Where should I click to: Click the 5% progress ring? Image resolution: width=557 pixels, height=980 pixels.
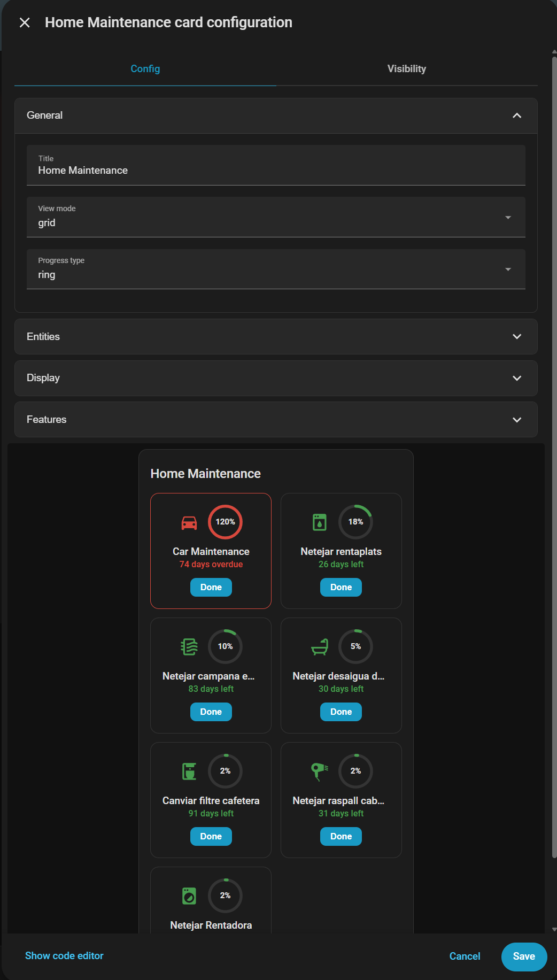click(x=355, y=646)
